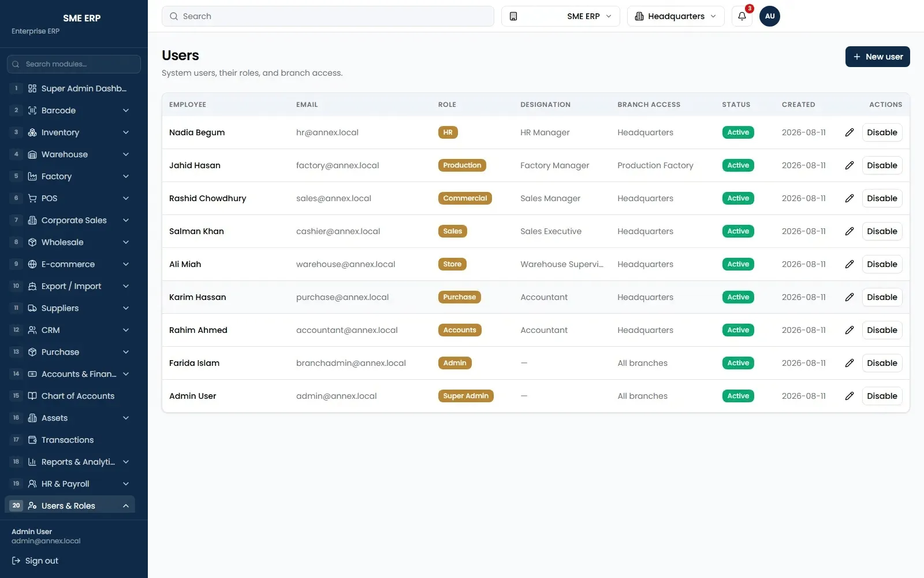Screen dimensions: 924x578
Task: Open the SME ERP company dropdown
Action: pyautogui.click(x=560, y=16)
